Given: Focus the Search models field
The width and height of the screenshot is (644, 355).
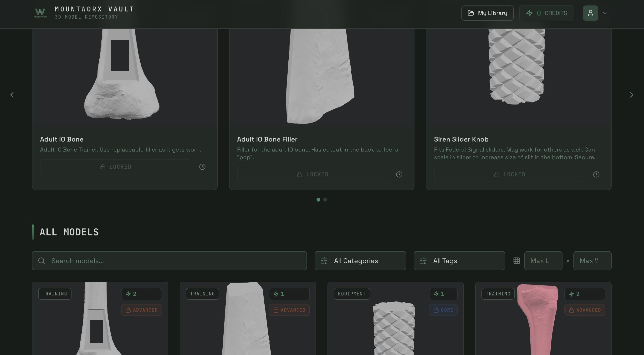Looking at the screenshot, I should coord(169,261).
